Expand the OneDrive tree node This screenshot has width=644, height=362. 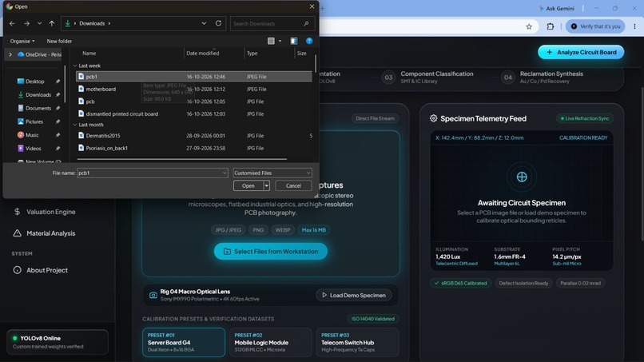(x=10, y=54)
